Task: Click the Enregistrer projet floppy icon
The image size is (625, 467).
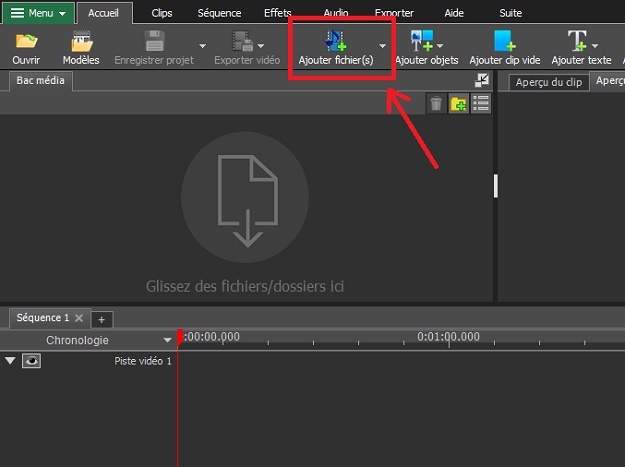Action: (x=155, y=41)
